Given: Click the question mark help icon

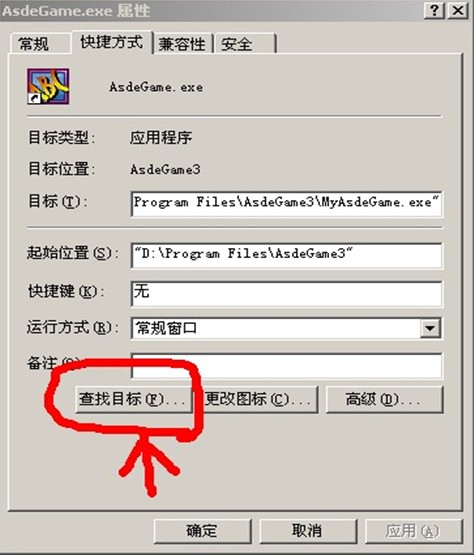Looking at the screenshot, I should point(434,11).
